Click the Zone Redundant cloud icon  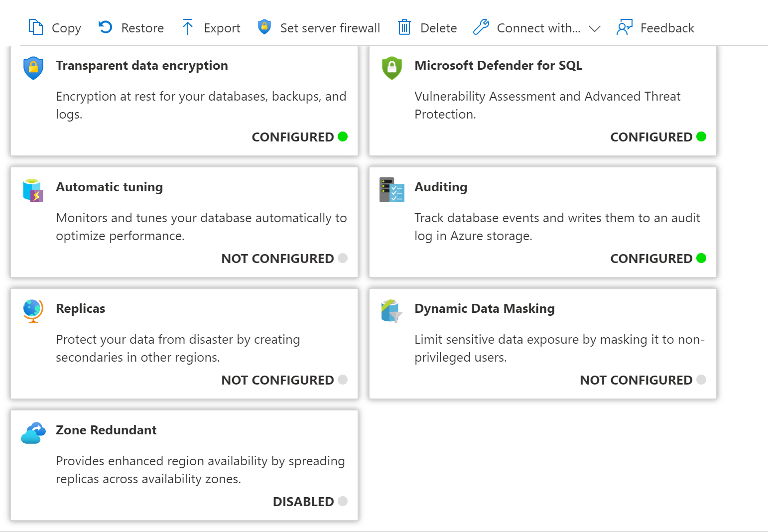tap(33, 433)
